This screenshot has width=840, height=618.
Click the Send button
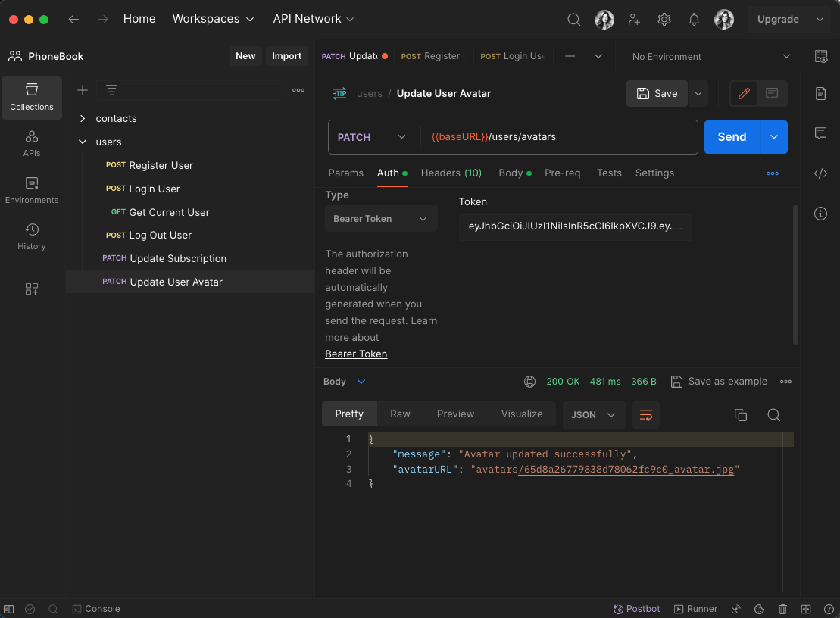(x=732, y=137)
